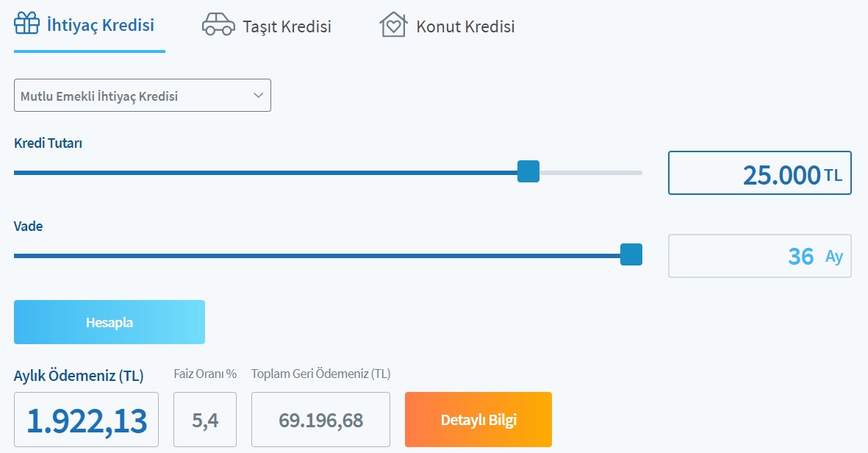Select the Konut Kredisi tab label

click(x=465, y=26)
